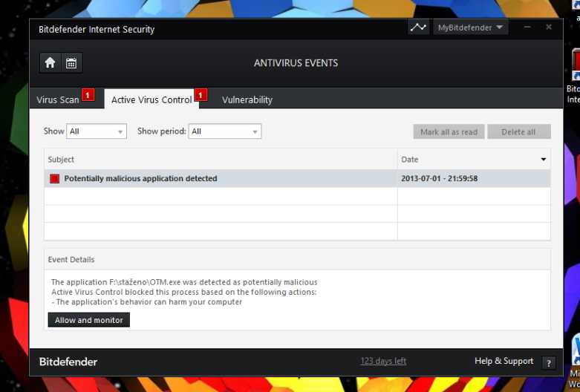The height and width of the screenshot is (392, 580).
Task: Click the Delete all button
Action: pos(518,132)
